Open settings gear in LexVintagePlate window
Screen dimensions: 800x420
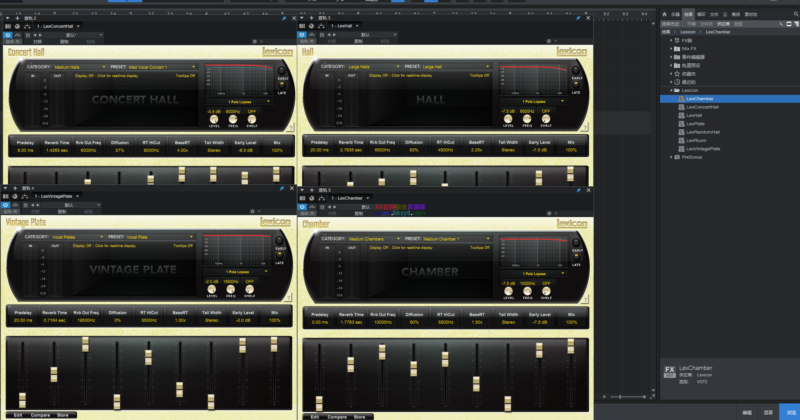click(x=252, y=211)
